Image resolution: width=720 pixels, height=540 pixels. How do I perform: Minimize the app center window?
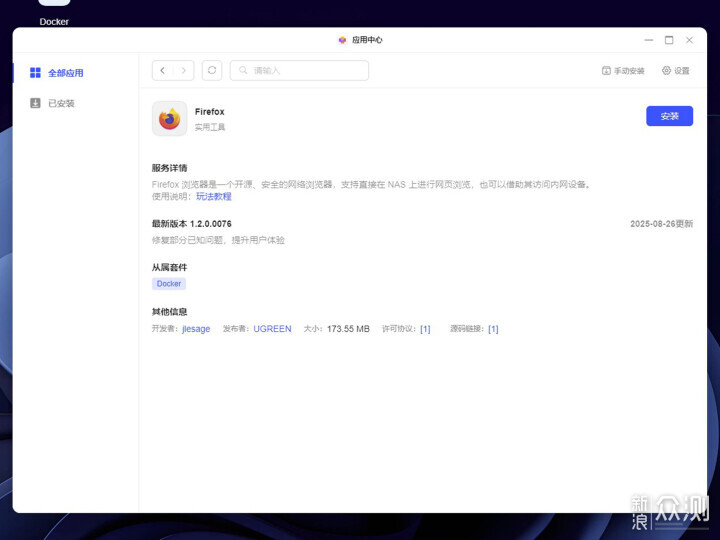648,40
